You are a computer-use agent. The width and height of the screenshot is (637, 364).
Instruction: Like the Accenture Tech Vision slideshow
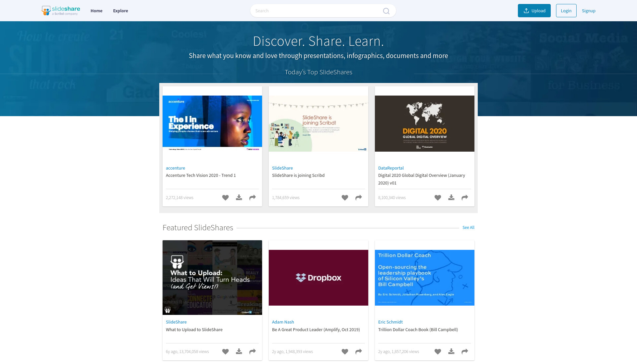[x=225, y=198]
